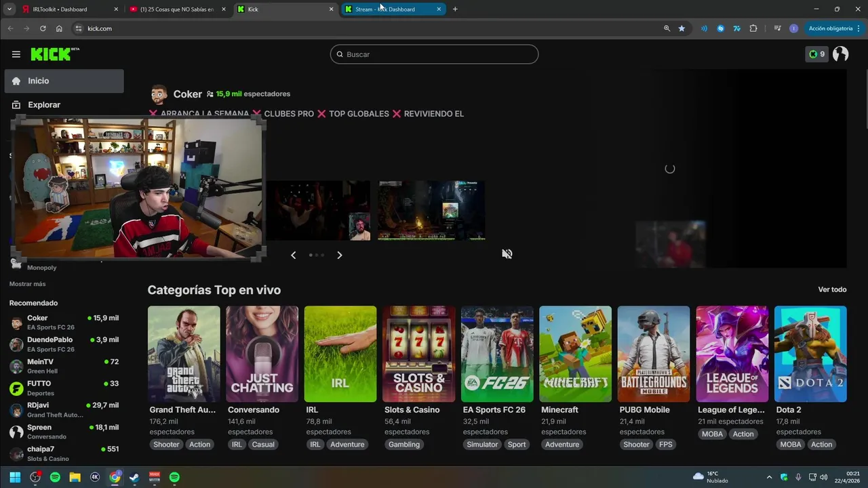Click the Buscar search field
This screenshot has width=868, height=488.
point(434,54)
